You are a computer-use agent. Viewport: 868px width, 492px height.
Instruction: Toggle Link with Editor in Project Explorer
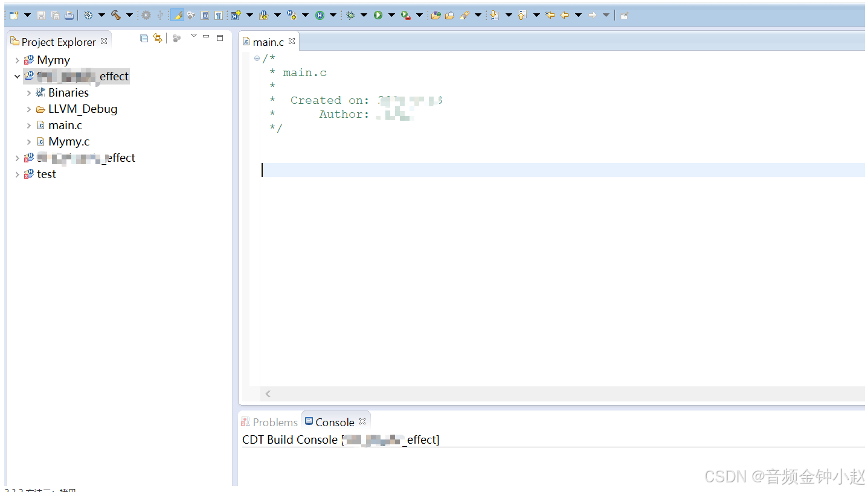[158, 38]
